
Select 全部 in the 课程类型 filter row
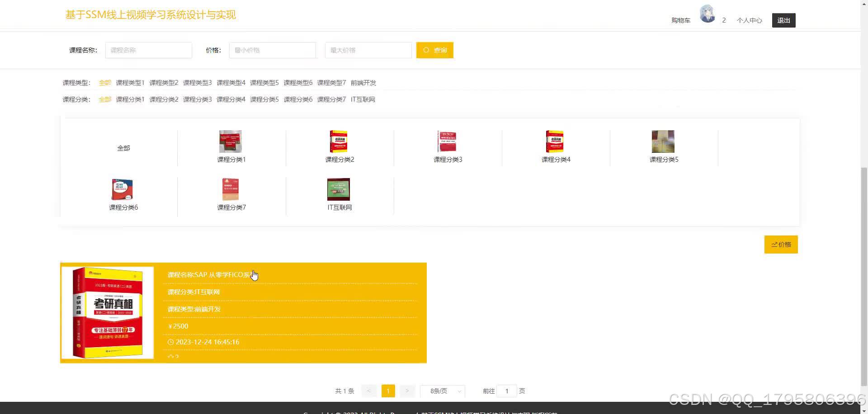[x=105, y=83]
